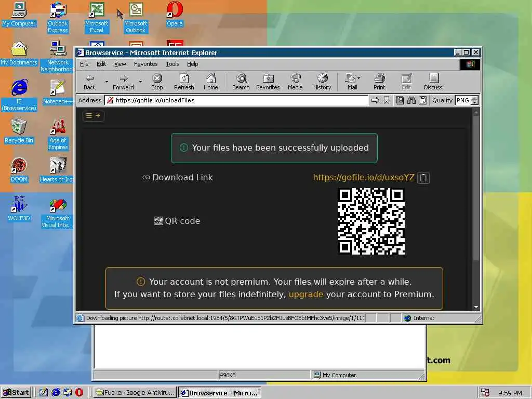532x399 pixels.
Task: Open the https://gofile.io/d/uxsoYZ download link
Action: [x=364, y=178]
